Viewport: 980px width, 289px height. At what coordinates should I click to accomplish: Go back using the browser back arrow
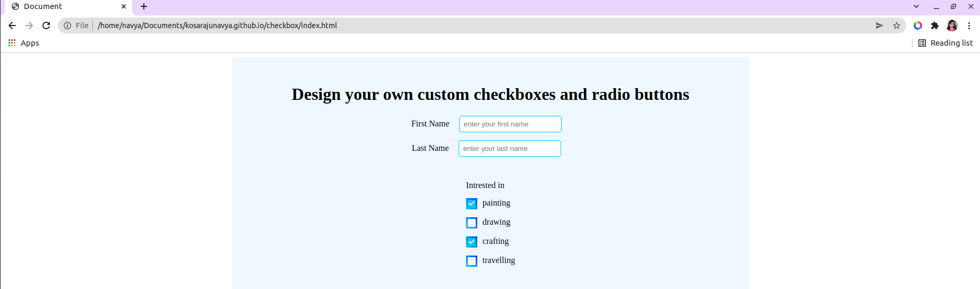12,25
